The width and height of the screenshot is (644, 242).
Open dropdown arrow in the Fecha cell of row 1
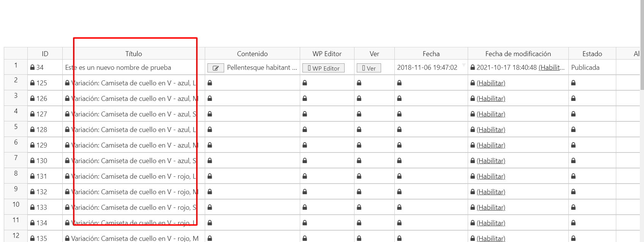[464, 66]
